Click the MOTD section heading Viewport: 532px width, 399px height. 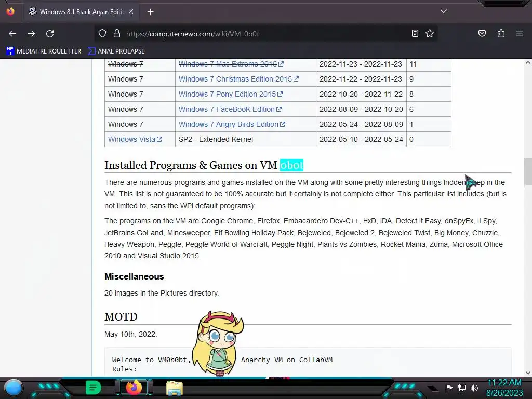coord(121,317)
